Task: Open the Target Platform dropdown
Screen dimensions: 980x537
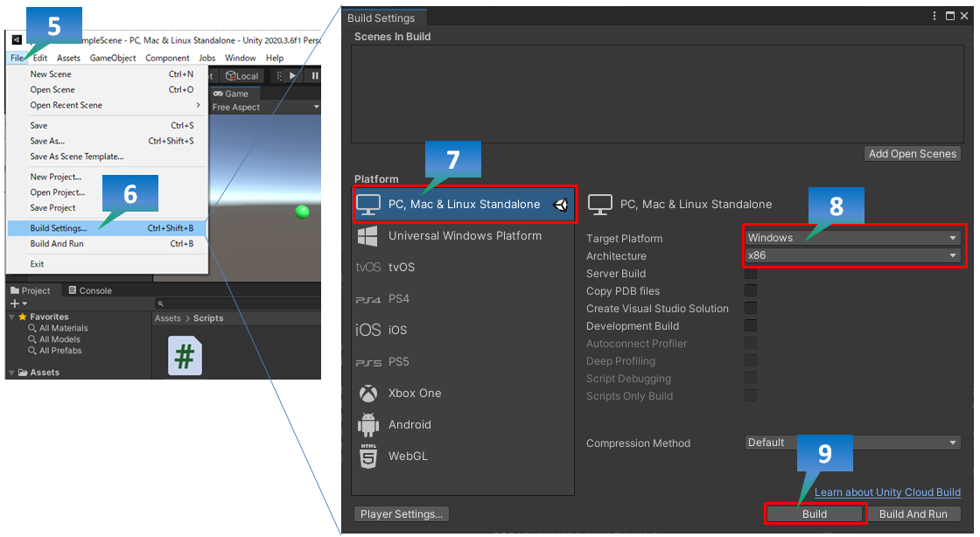Action: 852,238
